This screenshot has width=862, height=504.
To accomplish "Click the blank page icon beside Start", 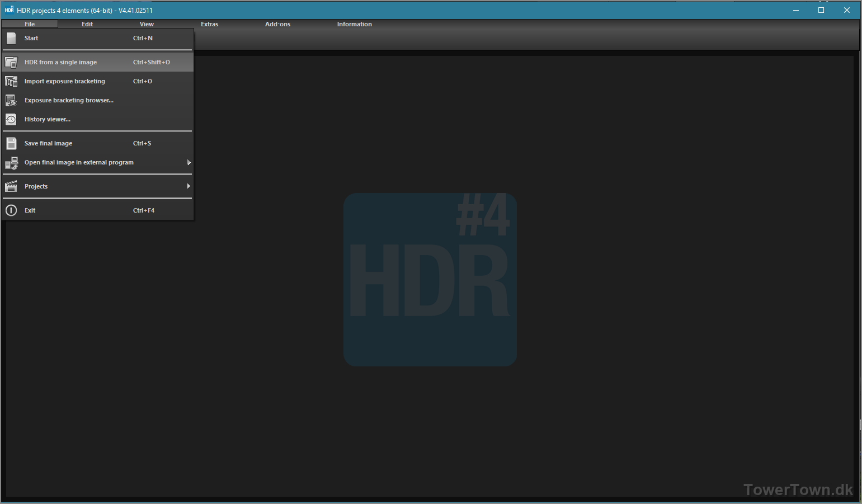I will click(11, 39).
